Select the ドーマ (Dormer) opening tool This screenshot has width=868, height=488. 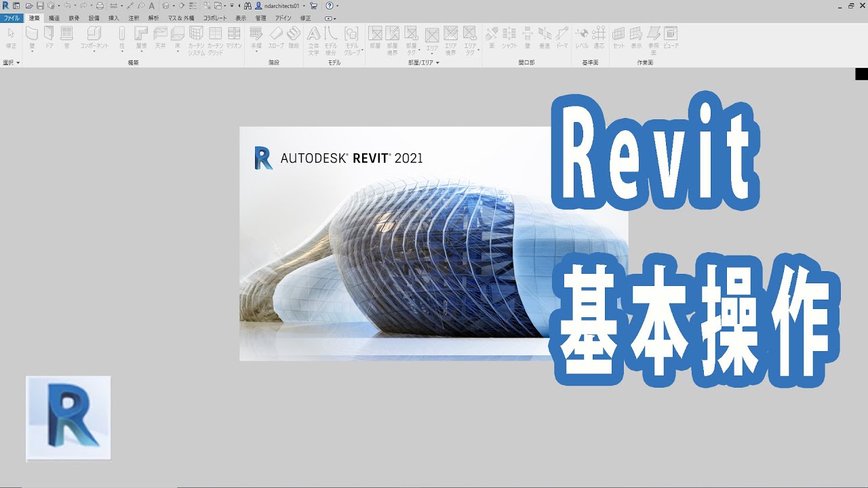[x=562, y=38]
